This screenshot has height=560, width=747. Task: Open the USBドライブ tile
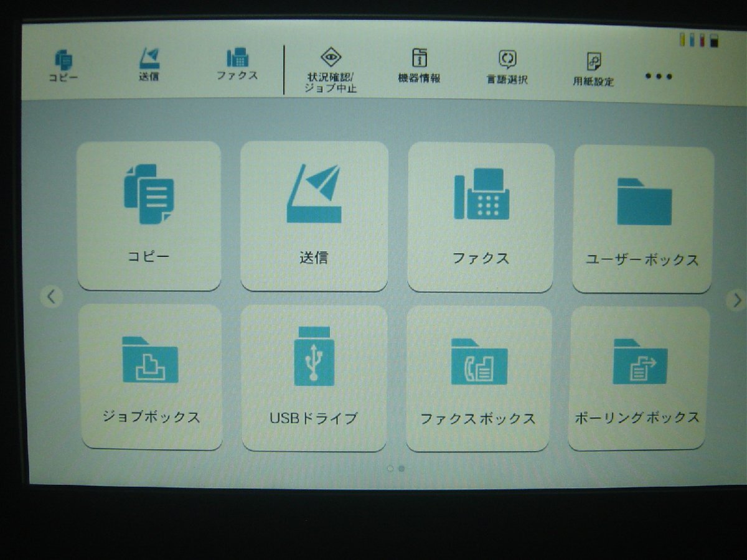click(x=314, y=378)
